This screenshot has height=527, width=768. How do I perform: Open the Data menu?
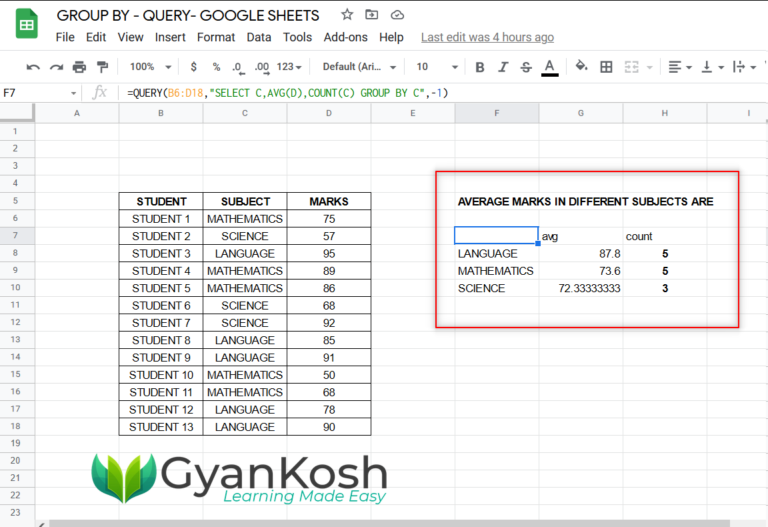(259, 37)
